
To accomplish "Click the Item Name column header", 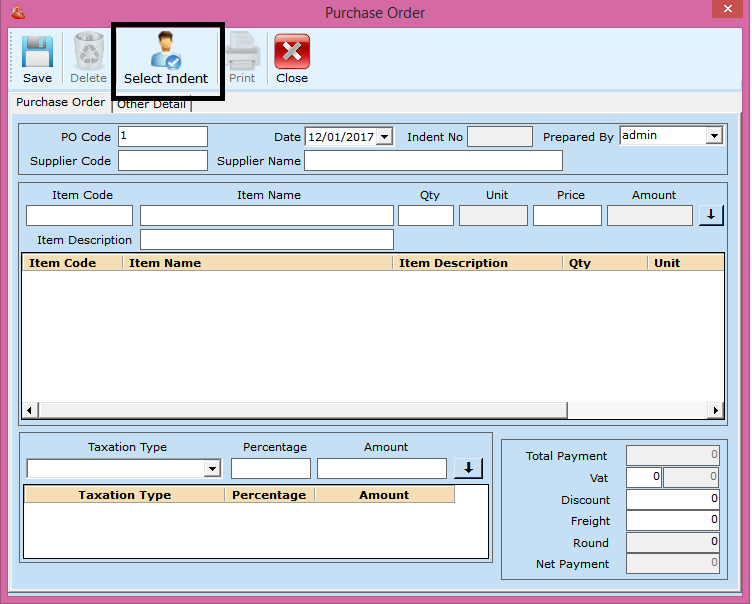I will click(258, 263).
